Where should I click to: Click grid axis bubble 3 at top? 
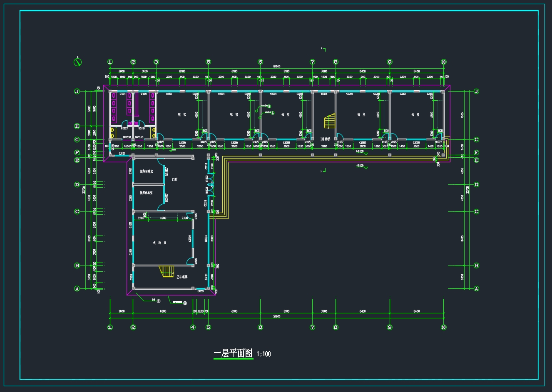click(x=156, y=62)
